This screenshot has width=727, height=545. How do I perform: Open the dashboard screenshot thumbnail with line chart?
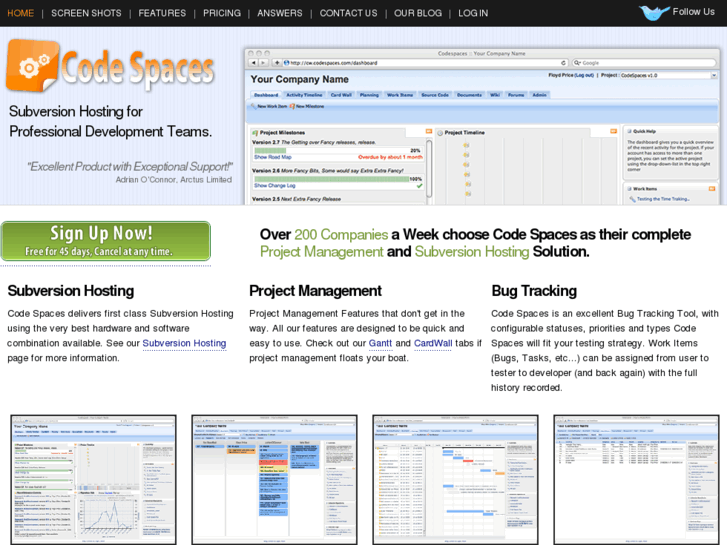[x=94, y=480]
